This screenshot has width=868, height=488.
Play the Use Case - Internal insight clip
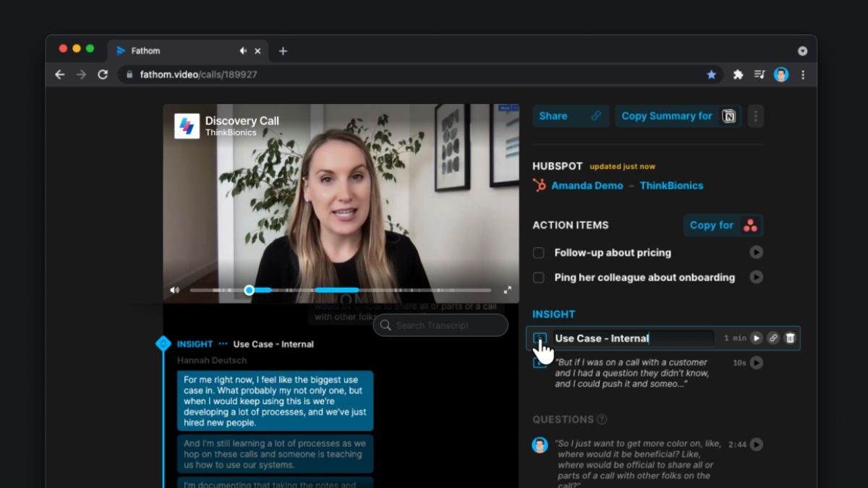(756, 338)
